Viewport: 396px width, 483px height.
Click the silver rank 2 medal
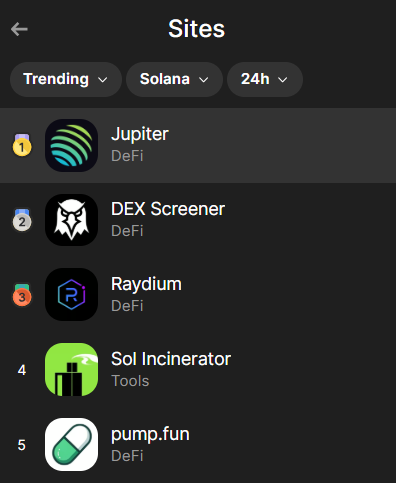click(22, 220)
